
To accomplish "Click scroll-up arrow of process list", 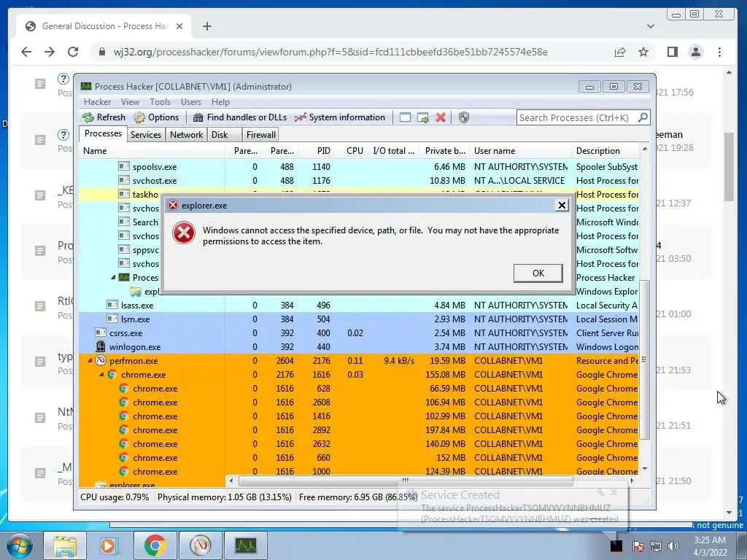I will [645, 149].
